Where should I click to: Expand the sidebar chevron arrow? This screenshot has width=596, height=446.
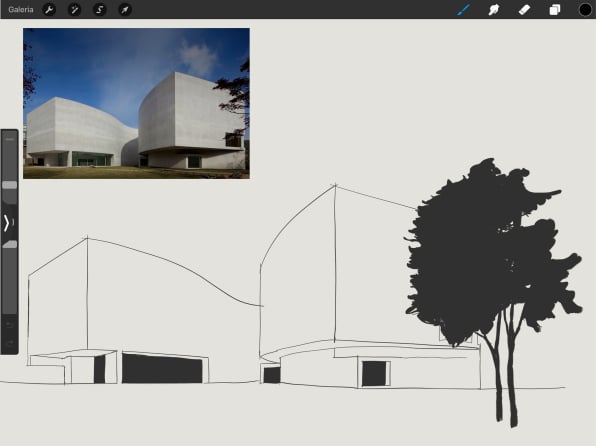6,223
